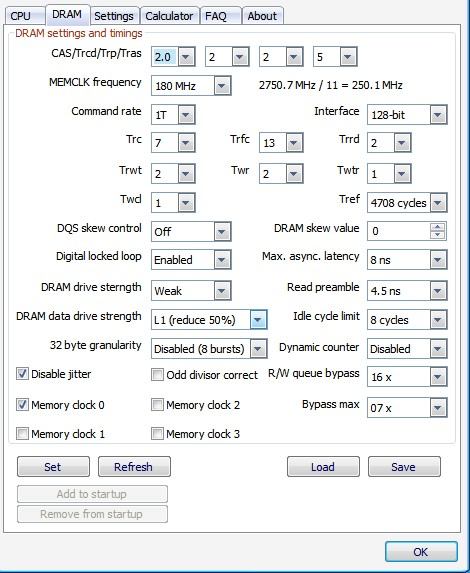Increase the DRAM skew value with up arrow

tap(437, 227)
